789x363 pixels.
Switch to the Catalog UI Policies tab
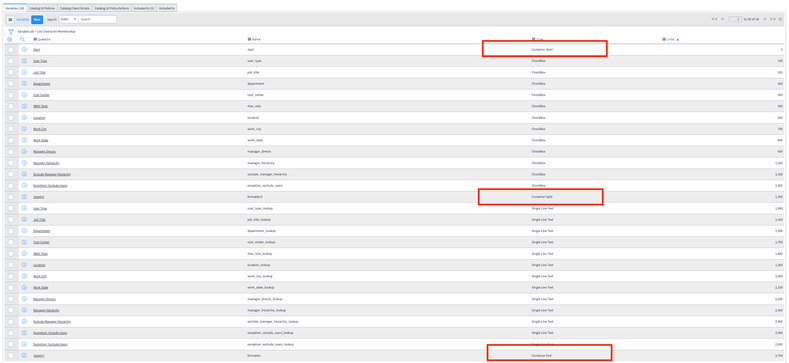[42, 9]
